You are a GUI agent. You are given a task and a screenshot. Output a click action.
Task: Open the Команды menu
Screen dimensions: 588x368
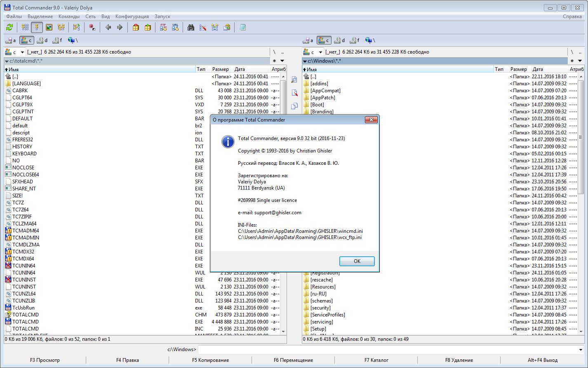[x=69, y=16]
